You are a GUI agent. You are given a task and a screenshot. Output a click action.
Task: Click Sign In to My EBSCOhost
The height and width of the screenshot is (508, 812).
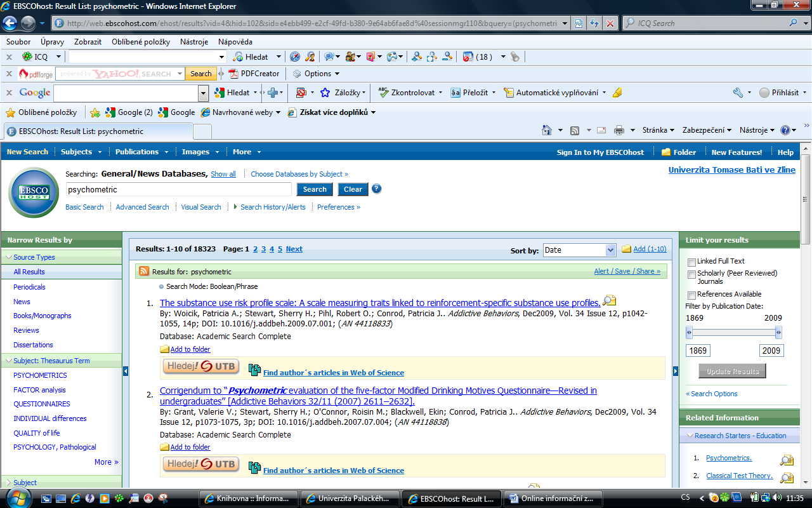(x=600, y=152)
